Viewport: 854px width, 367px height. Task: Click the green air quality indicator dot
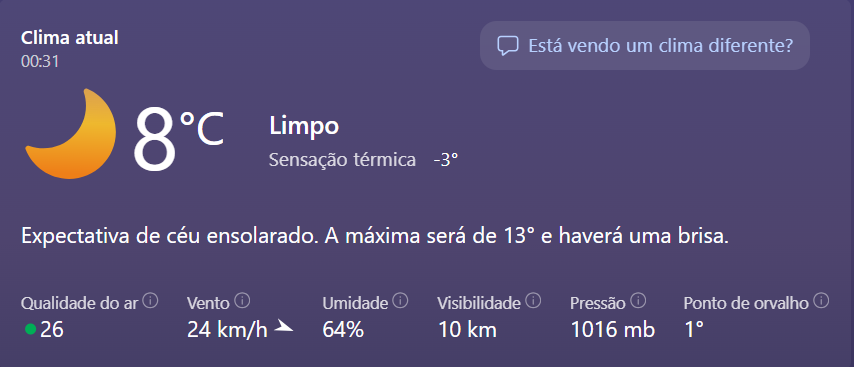click(30, 329)
